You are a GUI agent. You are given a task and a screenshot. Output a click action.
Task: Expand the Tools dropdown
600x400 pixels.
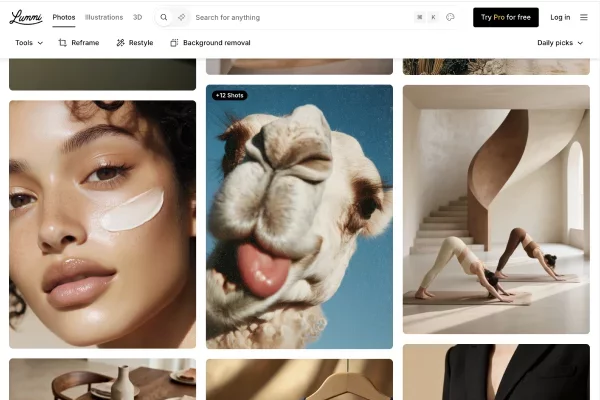(x=29, y=43)
